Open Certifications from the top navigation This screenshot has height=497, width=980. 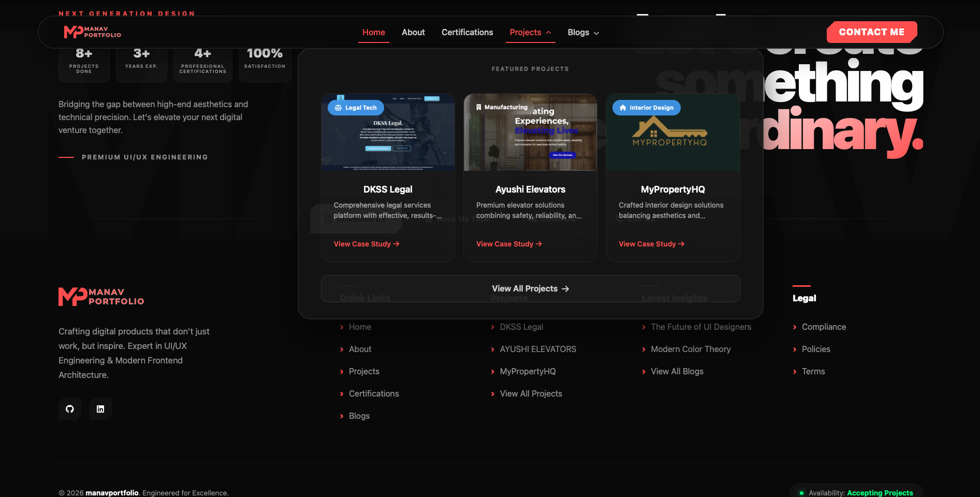pyautogui.click(x=467, y=32)
